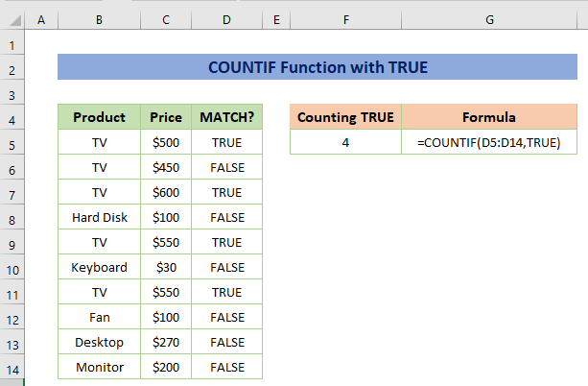Select the cell showing count 4

click(345, 142)
